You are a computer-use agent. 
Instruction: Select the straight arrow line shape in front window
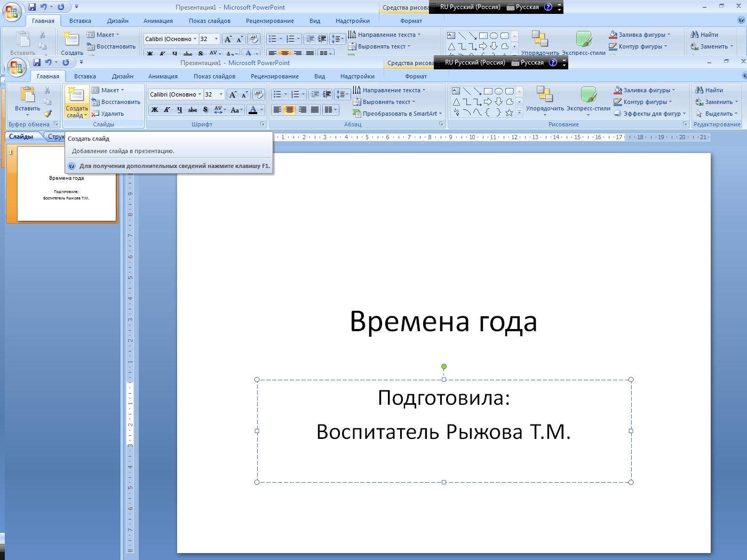coord(477,91)
